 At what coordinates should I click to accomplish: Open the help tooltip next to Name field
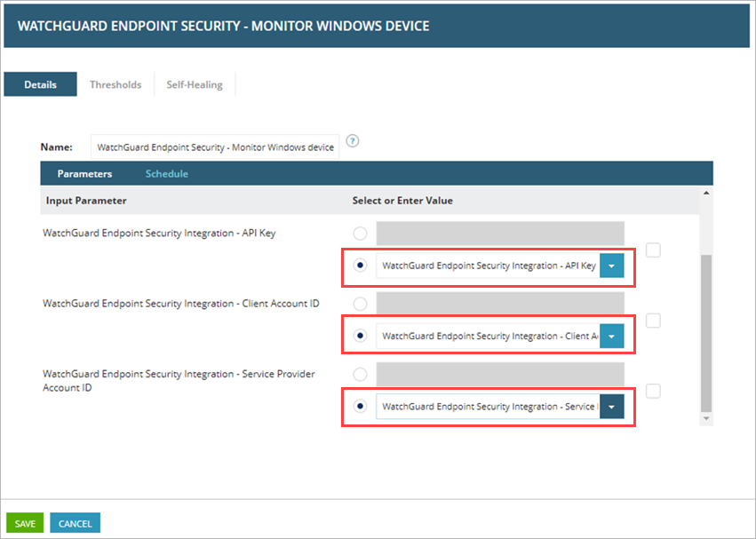point(352,140)
